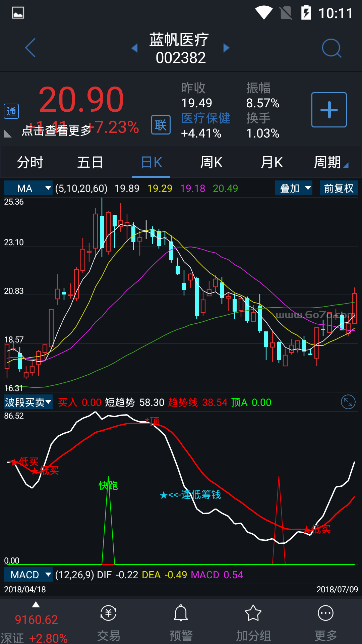The width and height of the screenshot is (362, 644).
Task: Tap the no-SIM status icon
Action: (x=286, y=13)
